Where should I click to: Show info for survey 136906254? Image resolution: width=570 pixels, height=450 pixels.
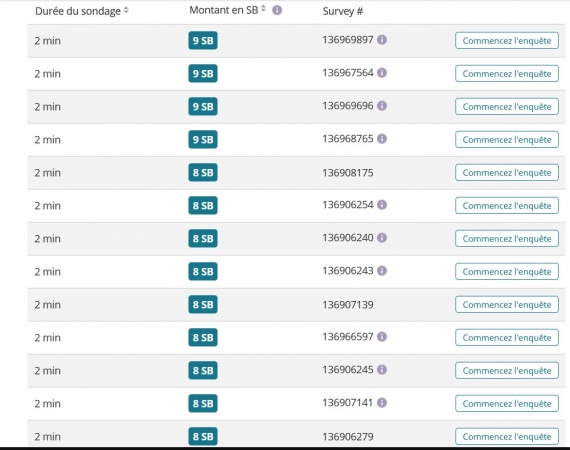(x=382, y=205)
